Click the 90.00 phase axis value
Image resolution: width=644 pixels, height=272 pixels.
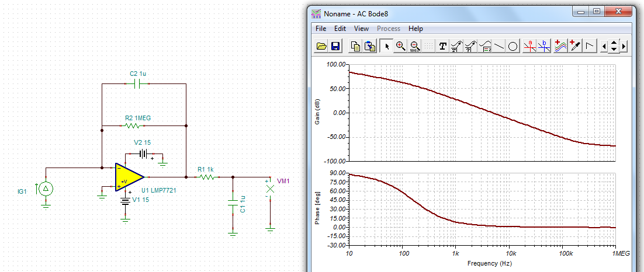pos(338,173)
